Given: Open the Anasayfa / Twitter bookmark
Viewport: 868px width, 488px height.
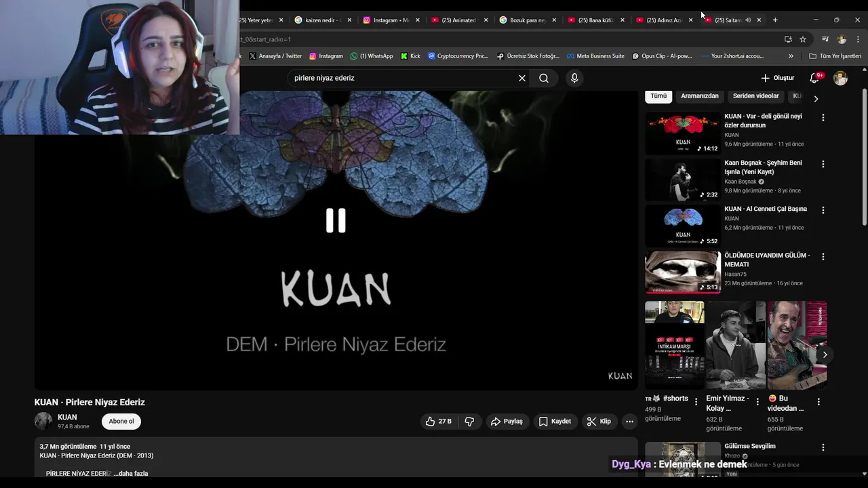Looking at the screenshot, I should (x=275, y=56).
